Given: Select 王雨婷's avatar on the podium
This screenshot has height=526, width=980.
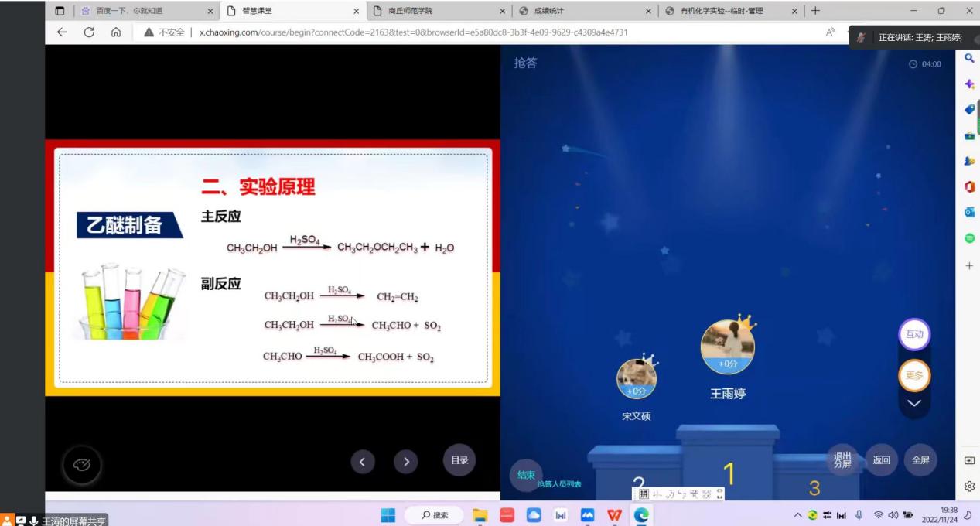Looking at the screenshot, I should pyautogui.click(x=727, y=347).
